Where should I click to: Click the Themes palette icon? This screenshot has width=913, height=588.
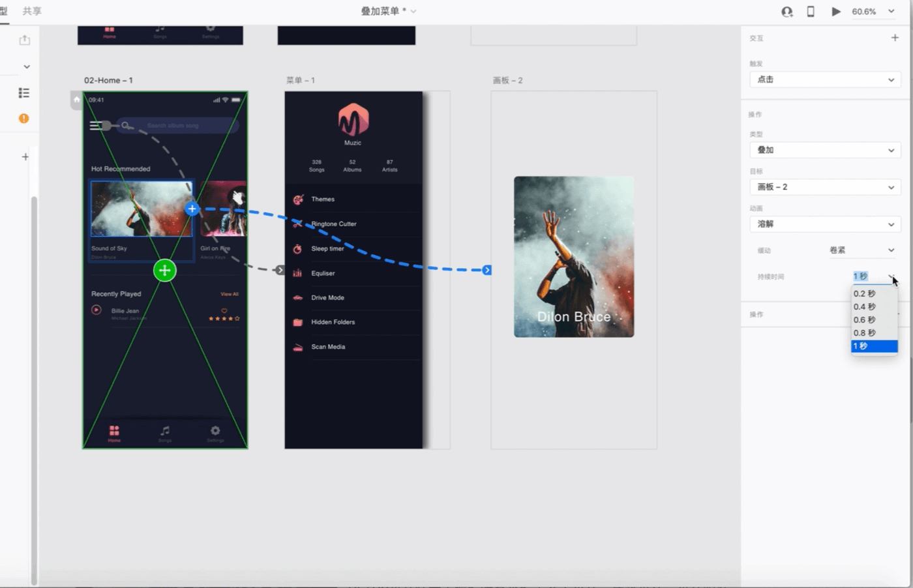(x=298, y=199)
